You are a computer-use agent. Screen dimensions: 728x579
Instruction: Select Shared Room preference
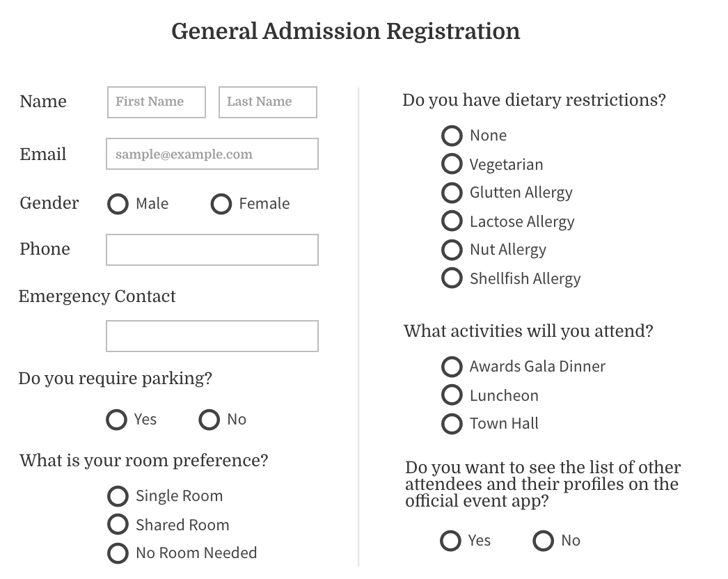click(x=118, y=524)
